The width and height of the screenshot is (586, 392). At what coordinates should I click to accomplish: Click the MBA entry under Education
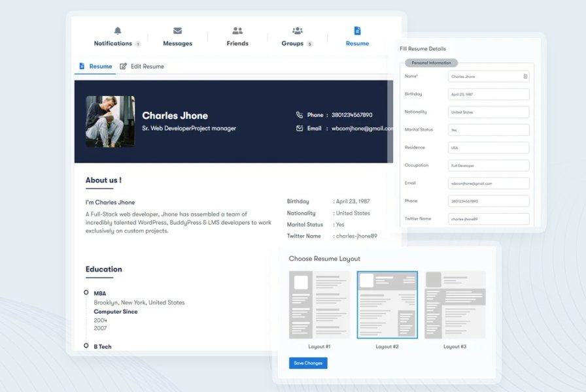tap(100, 293)
